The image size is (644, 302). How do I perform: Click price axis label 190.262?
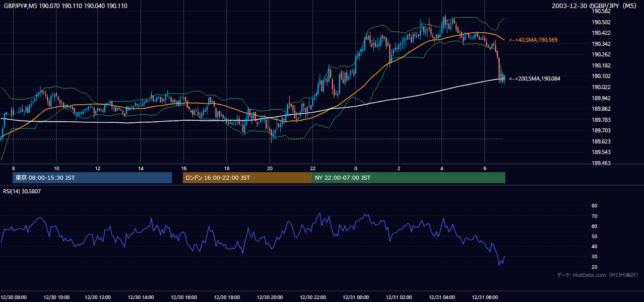601,54
